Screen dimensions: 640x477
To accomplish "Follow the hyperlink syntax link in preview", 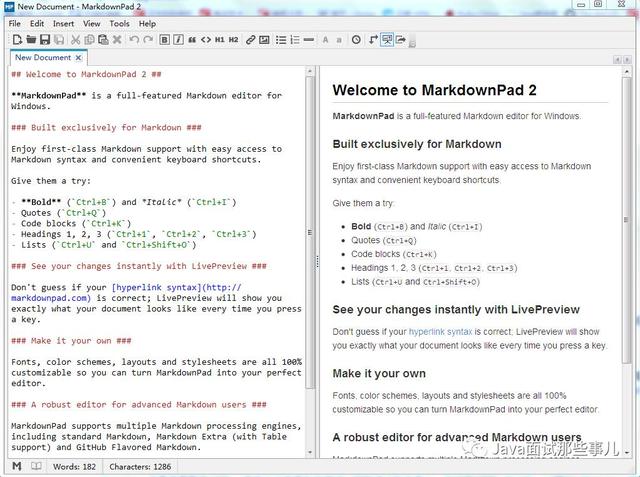I will click(x=440, y=331).
